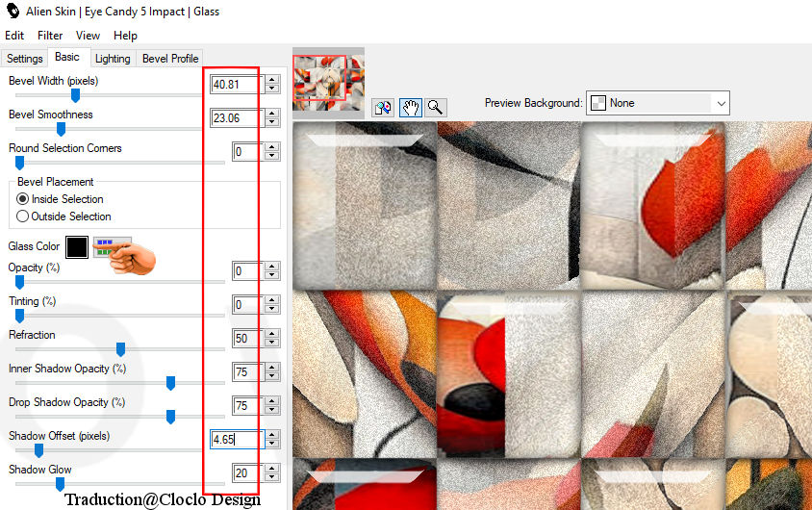
Task: Increase Bevel Width with up stepper arrow
Action: pos(272,80)
